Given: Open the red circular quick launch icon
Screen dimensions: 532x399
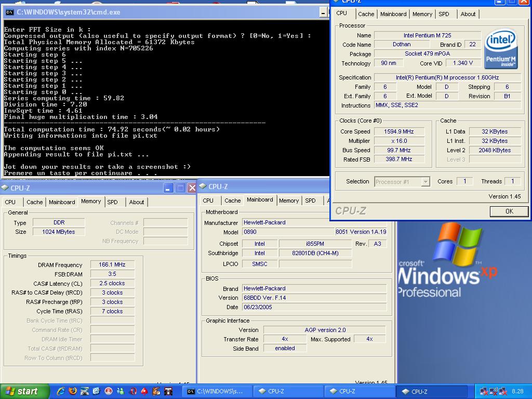Looking at the screenshot, I should click(109, 391).
